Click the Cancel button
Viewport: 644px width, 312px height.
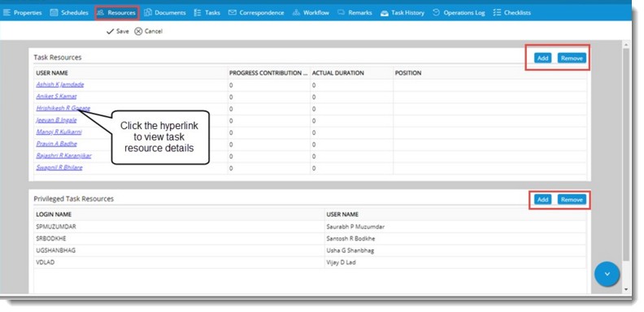[x=149, y=31]
